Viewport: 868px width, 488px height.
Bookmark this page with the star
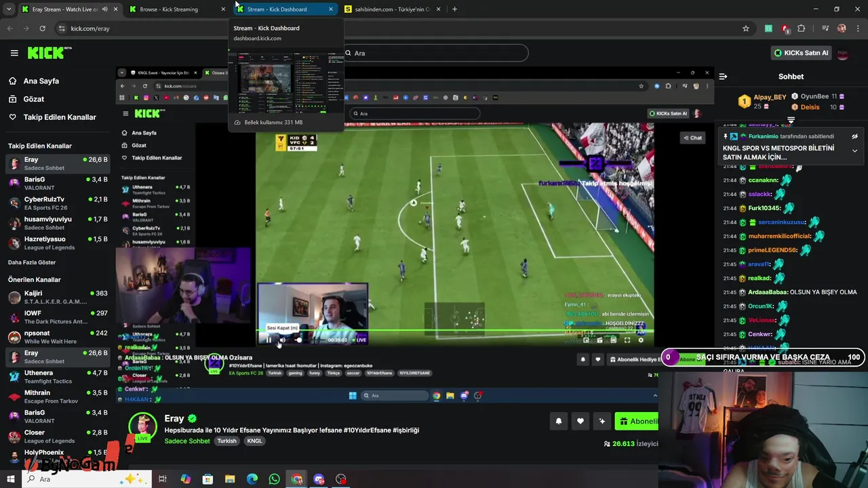pos(746,28)
